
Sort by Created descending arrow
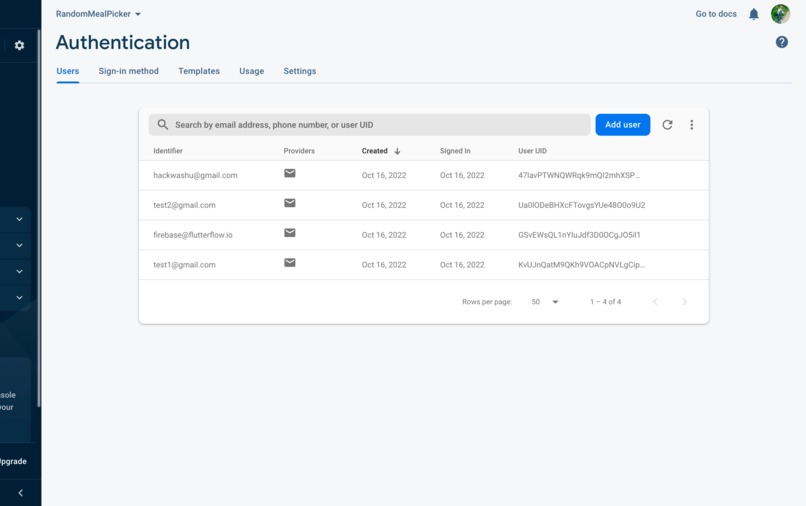397,151
